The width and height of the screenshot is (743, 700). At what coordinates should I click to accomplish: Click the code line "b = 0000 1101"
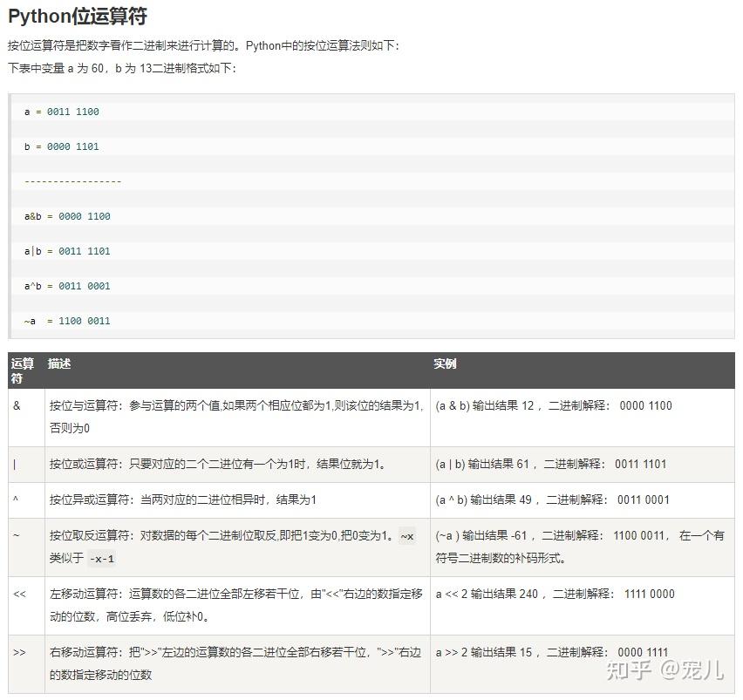[62, 146]
